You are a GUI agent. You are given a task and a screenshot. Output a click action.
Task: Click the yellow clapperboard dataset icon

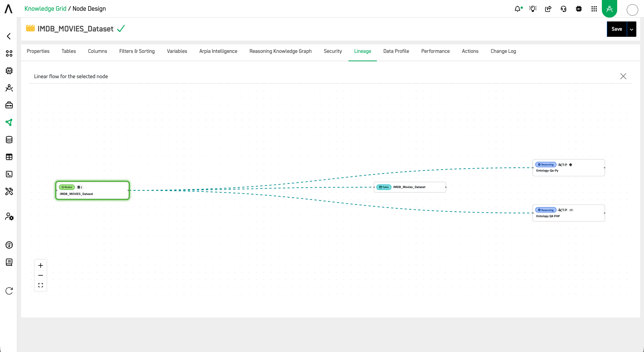[x=30, y=28]
